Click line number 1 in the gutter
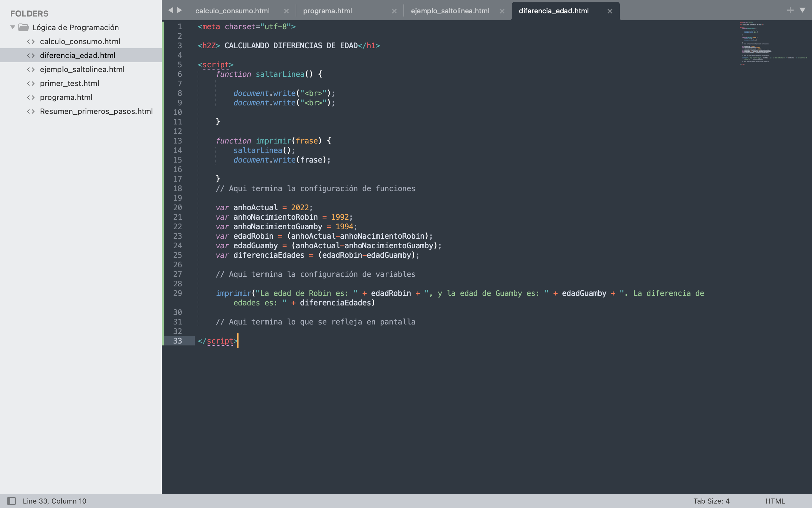This screenshot has width=812, height=508. click(x=180, y=27)
